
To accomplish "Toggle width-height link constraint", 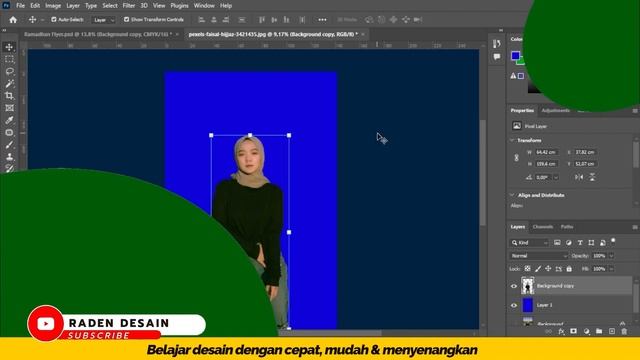I will (x=516, y=158).
